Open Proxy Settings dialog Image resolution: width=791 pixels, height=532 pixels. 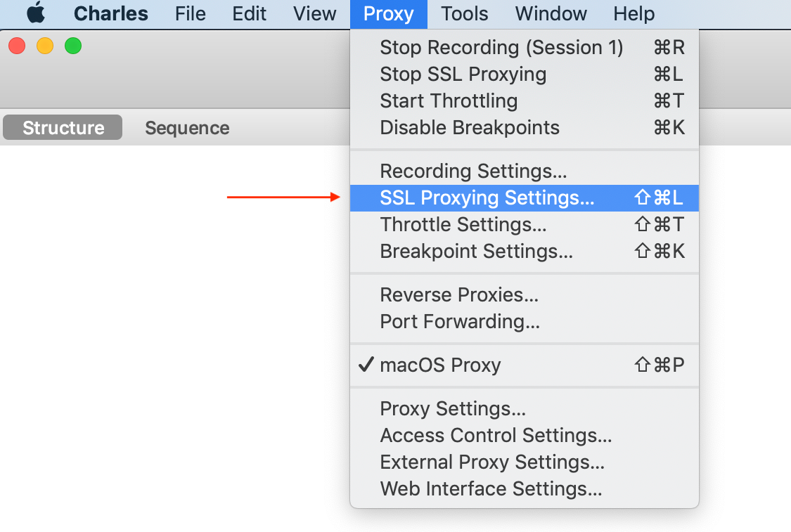[x=453, y=409]
